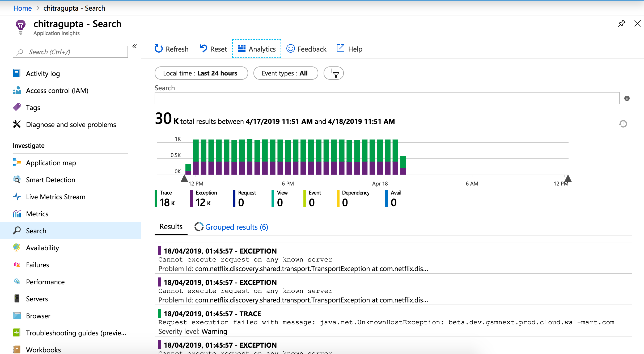Go to Home breadcrumb link
The height and width of the screenshot is (354, 644).
[x=22, y=8]
